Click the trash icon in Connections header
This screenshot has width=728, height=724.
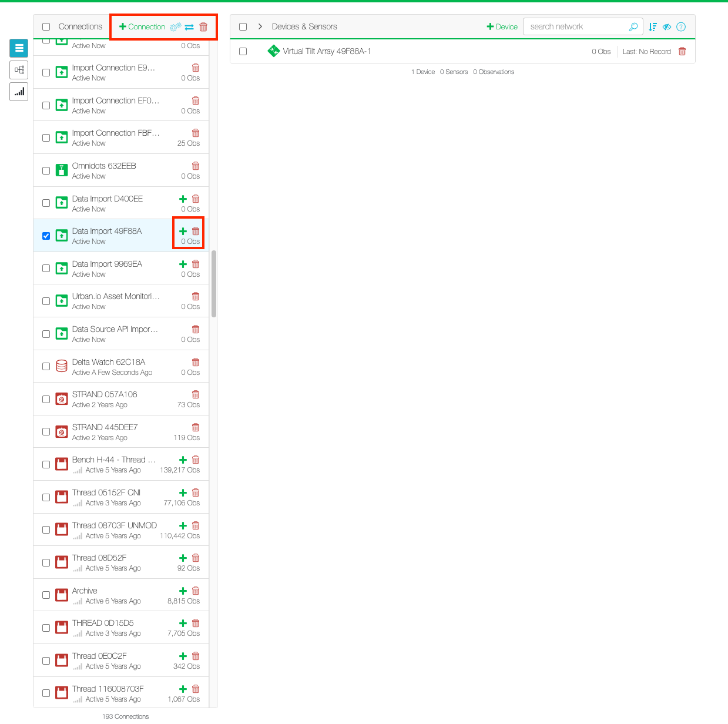click(203, 27)
